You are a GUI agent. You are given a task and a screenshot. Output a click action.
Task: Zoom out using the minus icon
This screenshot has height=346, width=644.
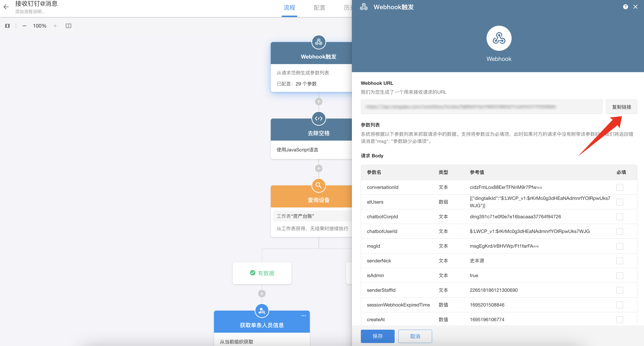point(24,26)
